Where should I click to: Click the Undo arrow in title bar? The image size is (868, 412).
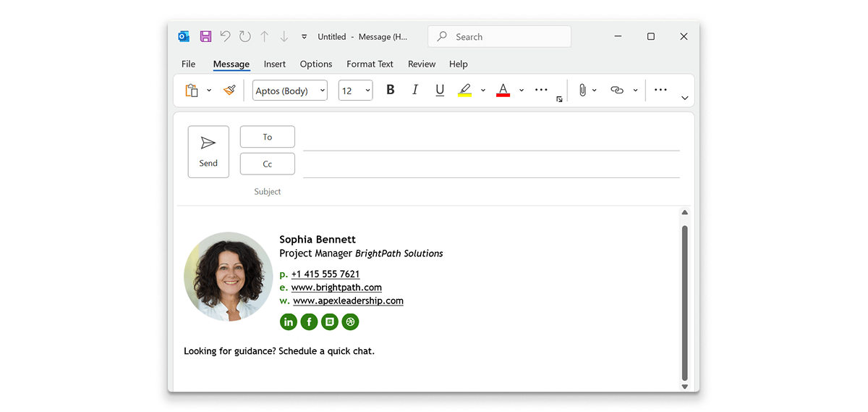(225, 37)
